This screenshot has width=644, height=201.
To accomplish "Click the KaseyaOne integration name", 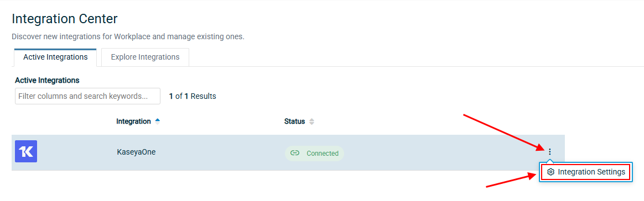I will pos(136,152).
